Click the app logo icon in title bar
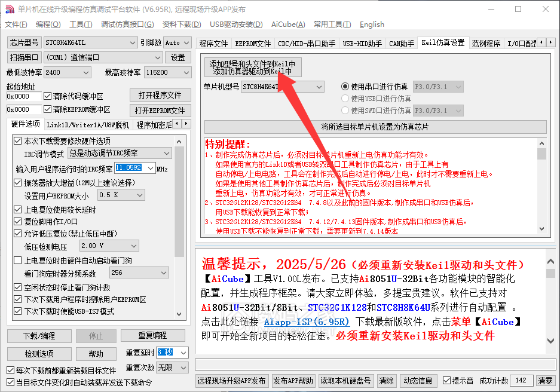560x392 pixels. [8, 9]
